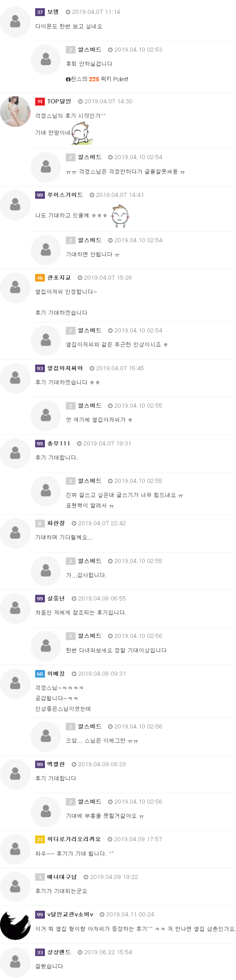Select the 총무111 username
This screenshot has width=236, height=980.
(59, 443)
